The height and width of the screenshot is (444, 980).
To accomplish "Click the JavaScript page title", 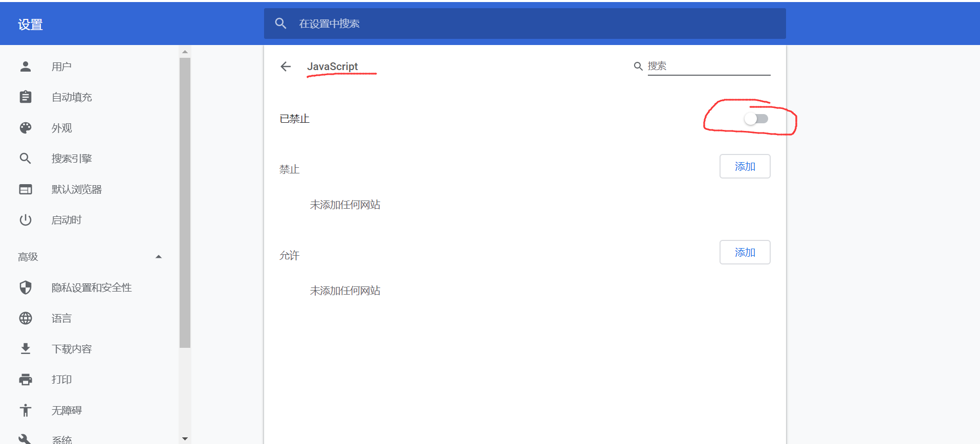I will click(x=332, y=66).
